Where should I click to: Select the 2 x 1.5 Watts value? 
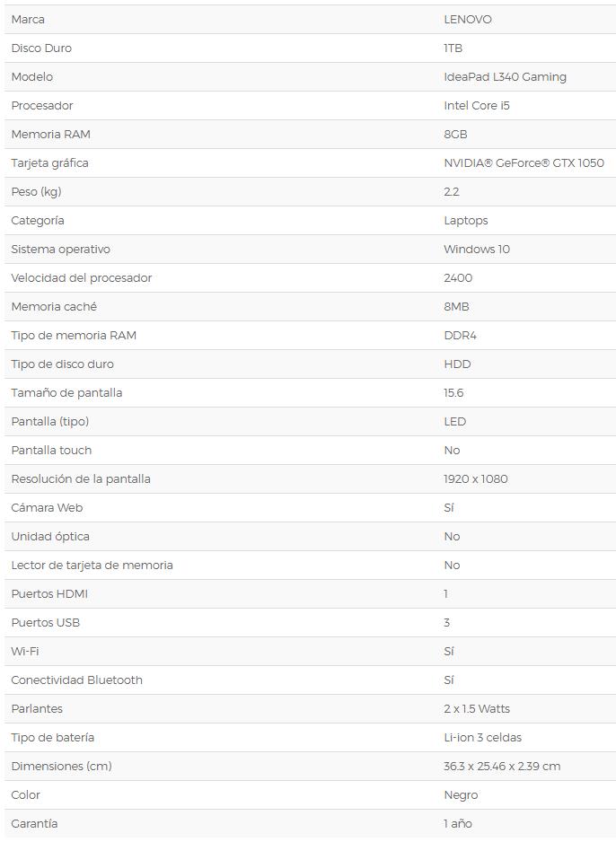click(476, 708)
